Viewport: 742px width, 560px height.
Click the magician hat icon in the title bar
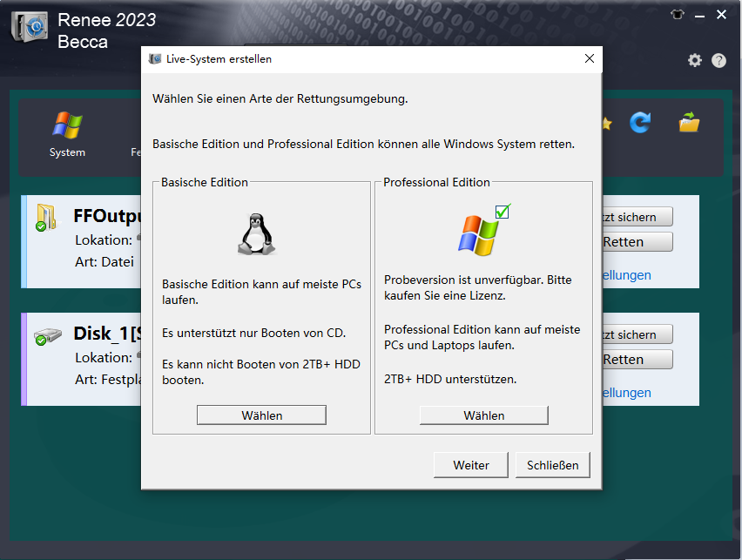pyautogui.click(x=677, y=14)
